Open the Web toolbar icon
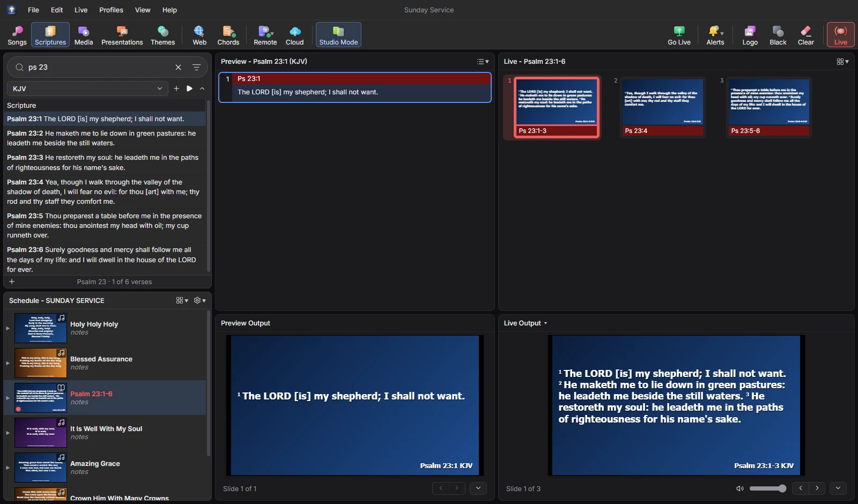Screen dimensions: 858x504 pyautogui.click(x=199, y=35)
